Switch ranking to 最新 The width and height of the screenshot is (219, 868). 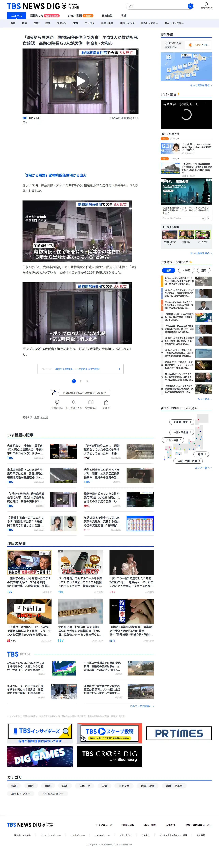click(168, 270)
